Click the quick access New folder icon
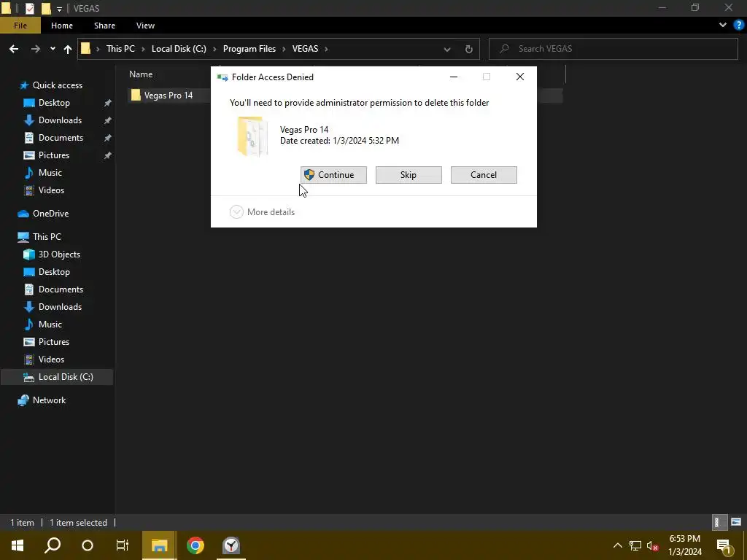This screenshot has height=560, width=747. coord(46,8)
